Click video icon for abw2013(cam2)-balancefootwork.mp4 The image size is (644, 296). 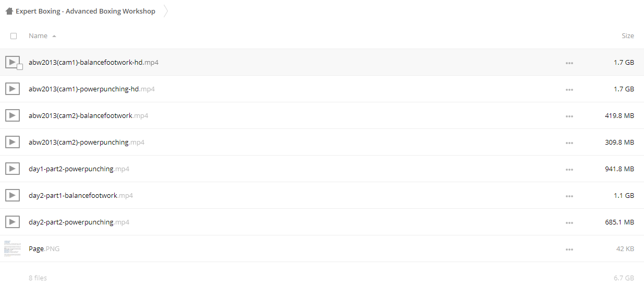[13, 115]
